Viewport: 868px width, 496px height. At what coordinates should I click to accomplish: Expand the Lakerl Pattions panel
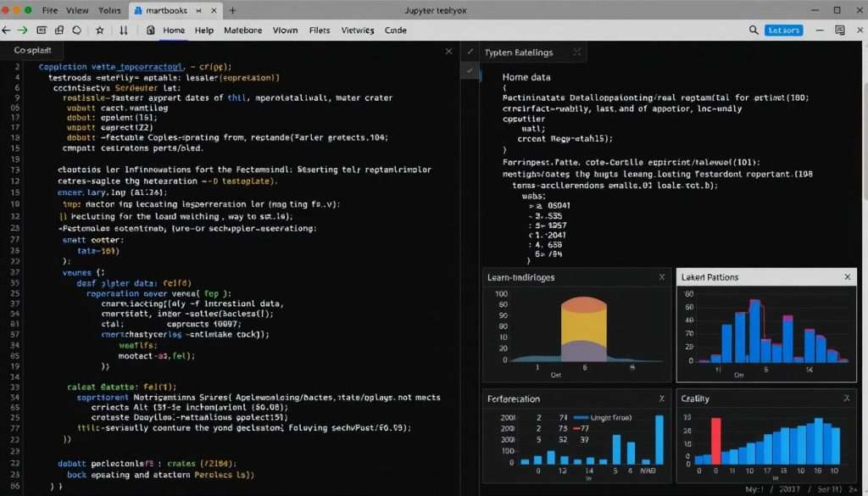(x=846, y=276)
